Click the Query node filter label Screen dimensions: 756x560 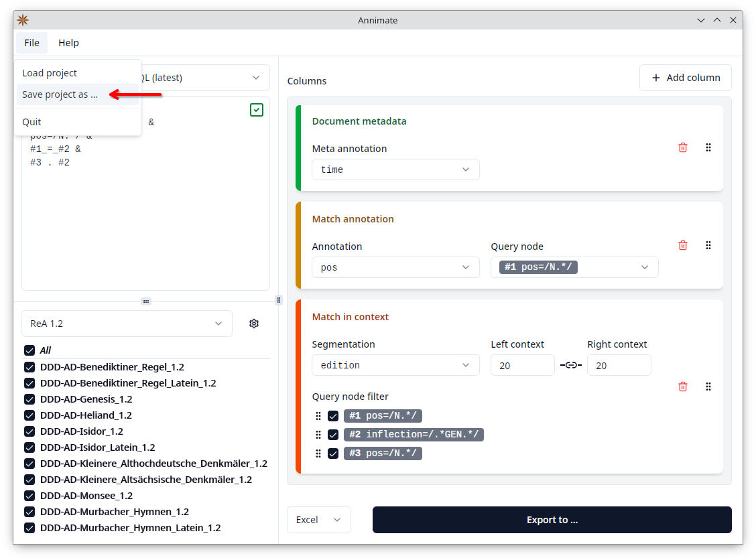click(350, 397)
